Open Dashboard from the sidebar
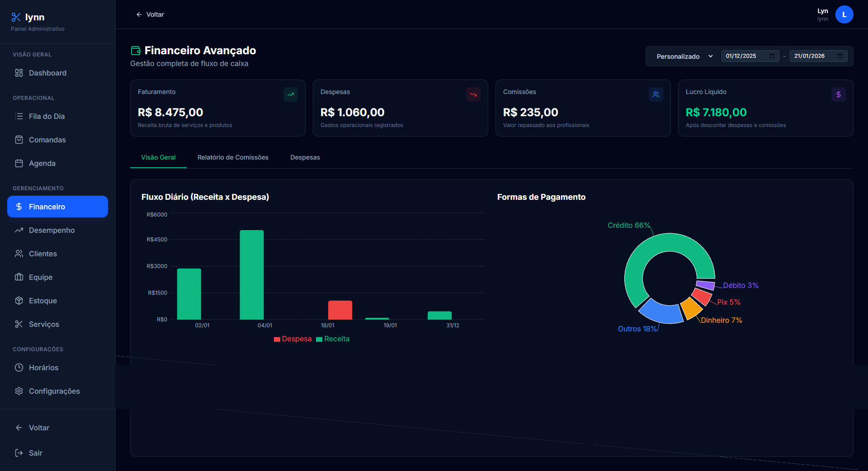The height and width of the screenshot is (471, 868). (x=47, y=73)
